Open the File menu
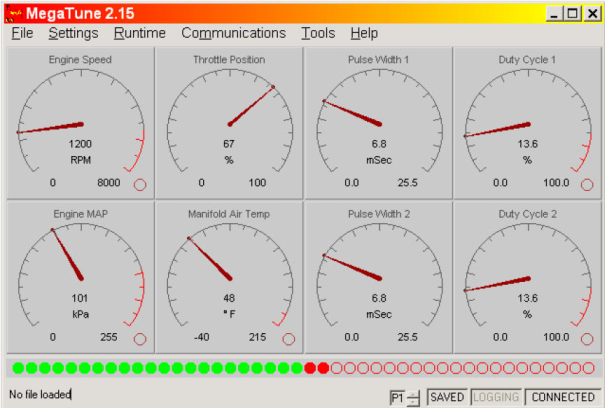 tap(22, 33)
